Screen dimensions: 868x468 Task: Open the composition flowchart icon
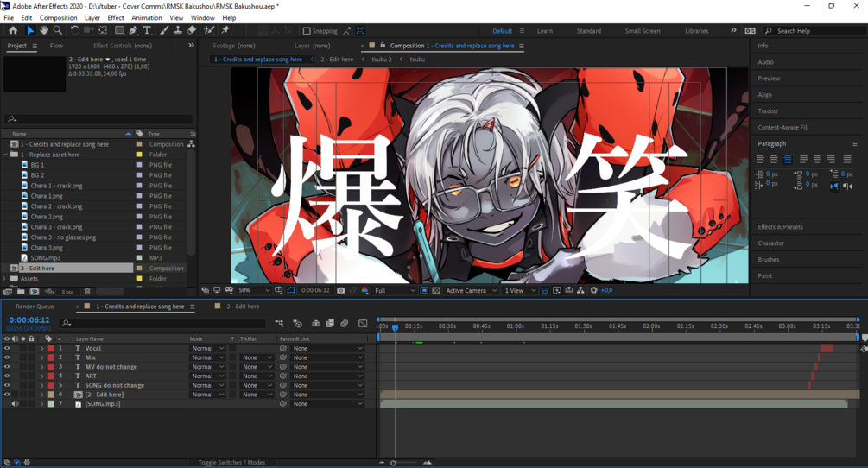pyautogui.click(x=580, y=290)
